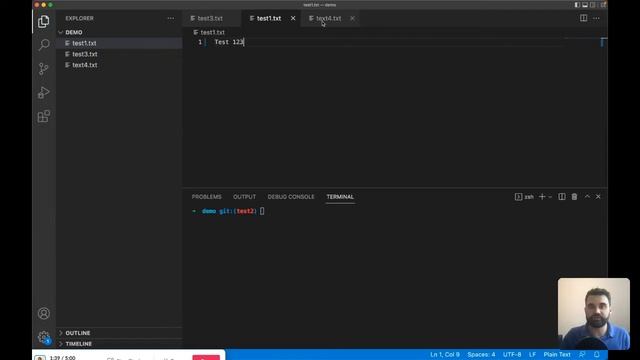The width and height of the screenshot is (640, 360).
Task: Open text4.txt in the Explorer tree
Action: pos(120,65)
